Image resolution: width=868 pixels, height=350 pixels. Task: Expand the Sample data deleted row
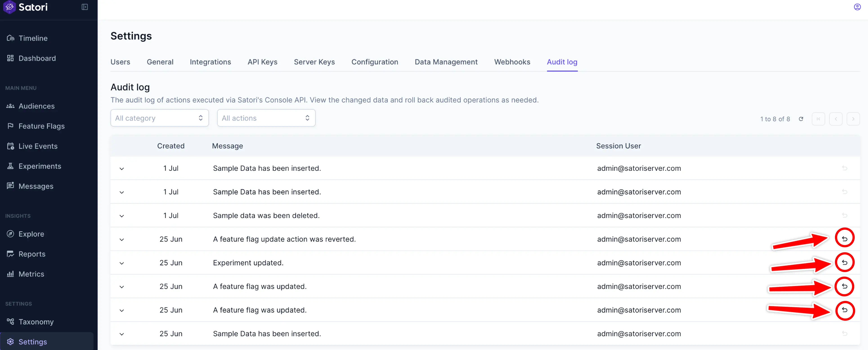[x=122, y=216]
